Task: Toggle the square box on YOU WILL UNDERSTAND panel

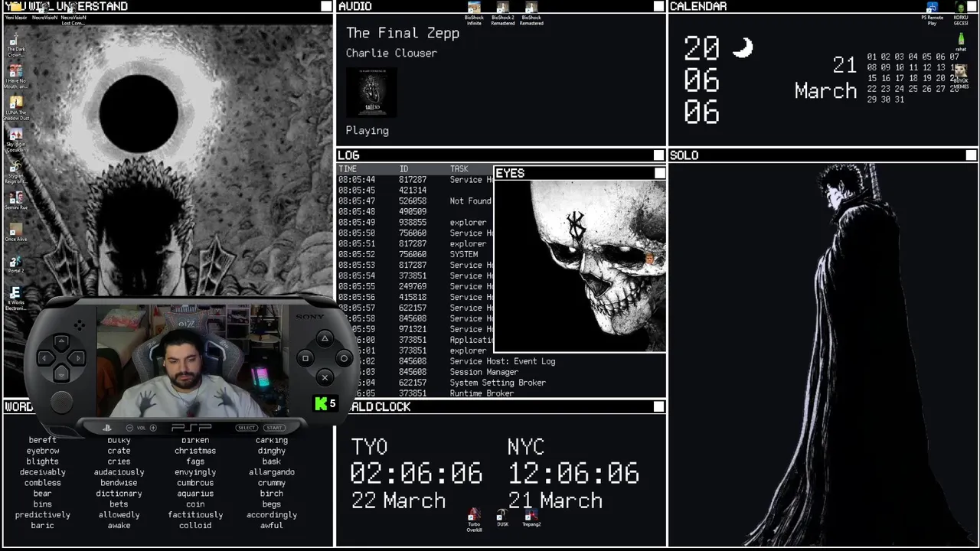Action: (326, 6)
